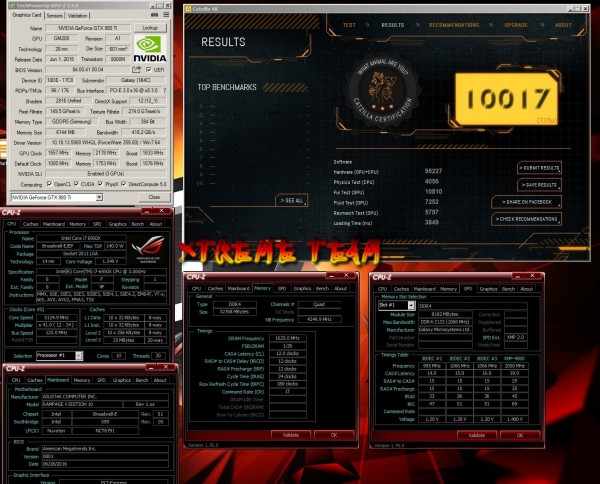Open the UPGRADE menu in Catzilla
Image resolution: width=600 pixels, height=484 pixels.
coord(516,25)
